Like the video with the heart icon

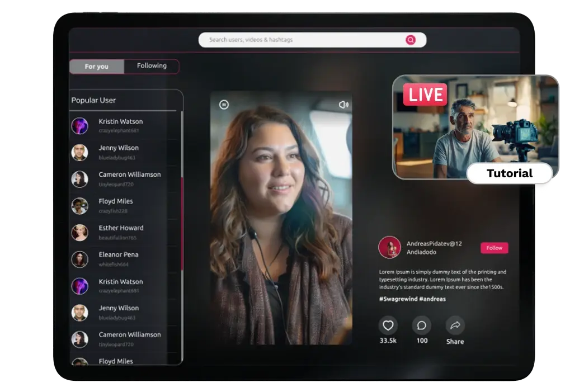[x=388, y=325]
